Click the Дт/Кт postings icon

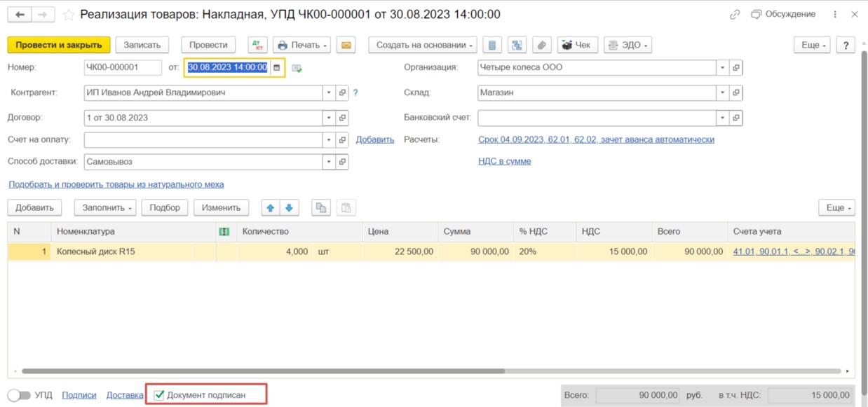258,45
